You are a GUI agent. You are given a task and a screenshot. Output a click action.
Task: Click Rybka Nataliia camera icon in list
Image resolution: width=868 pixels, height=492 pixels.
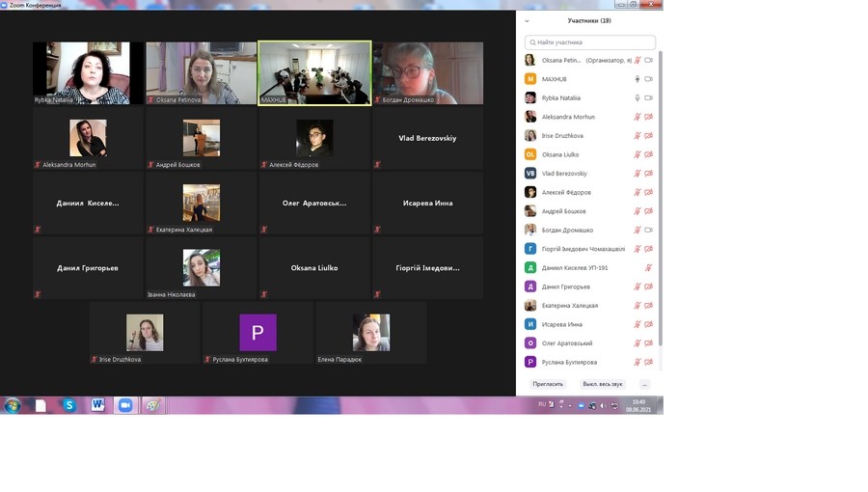coord(649,98)
